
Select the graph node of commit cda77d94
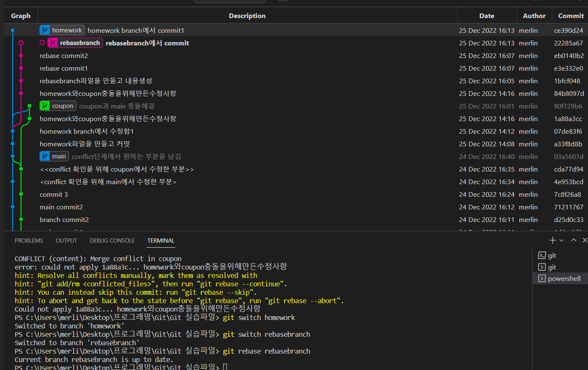(21, 169)
